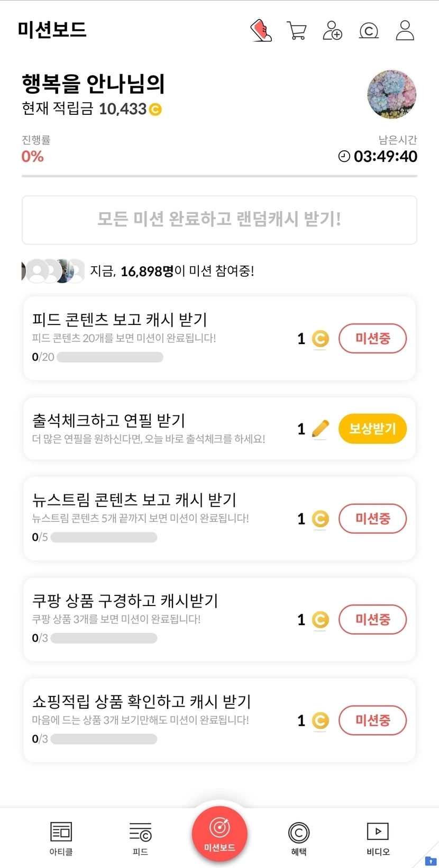
Task: Switch to the 아티클 tab
Action: 61,838
